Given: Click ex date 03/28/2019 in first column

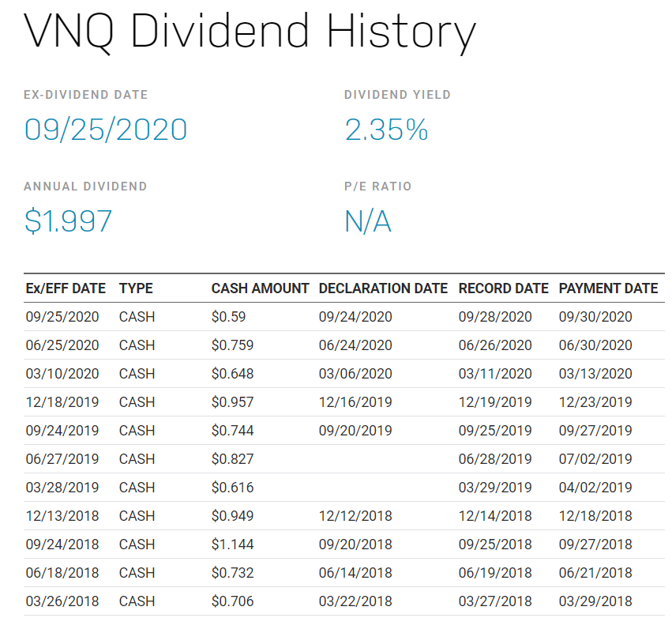Looking at the screenshot, I should pos(62,488).
